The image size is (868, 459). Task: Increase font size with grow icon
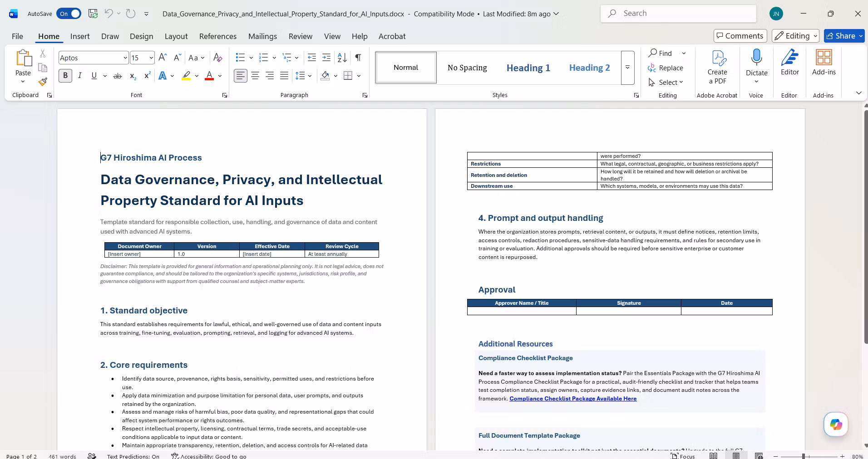point(163,58)
